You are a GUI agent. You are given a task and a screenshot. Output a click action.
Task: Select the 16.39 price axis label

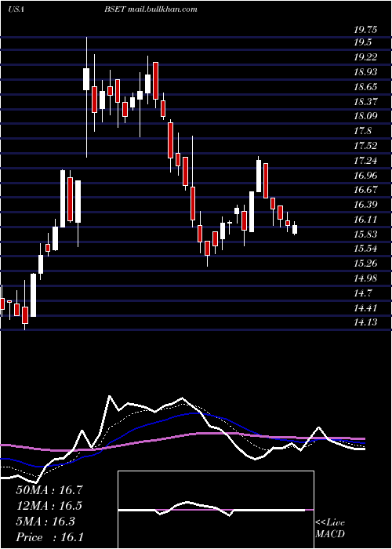[365, 205]
